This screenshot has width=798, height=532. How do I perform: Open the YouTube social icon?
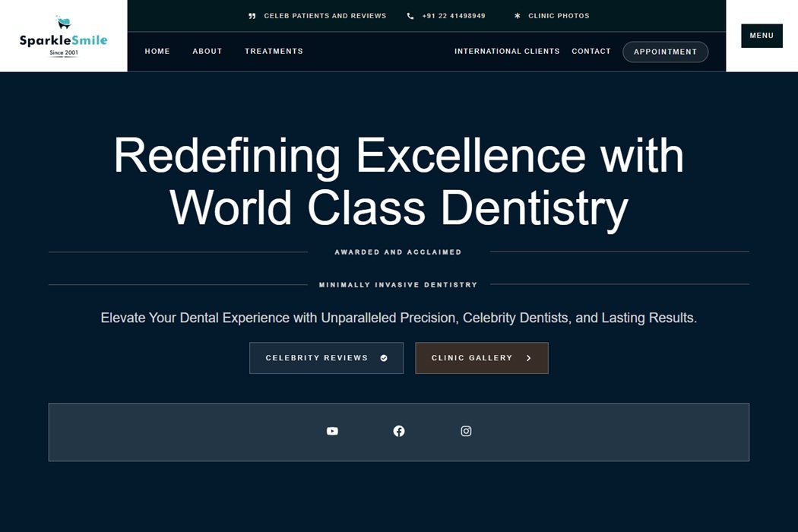click(332, 431)
